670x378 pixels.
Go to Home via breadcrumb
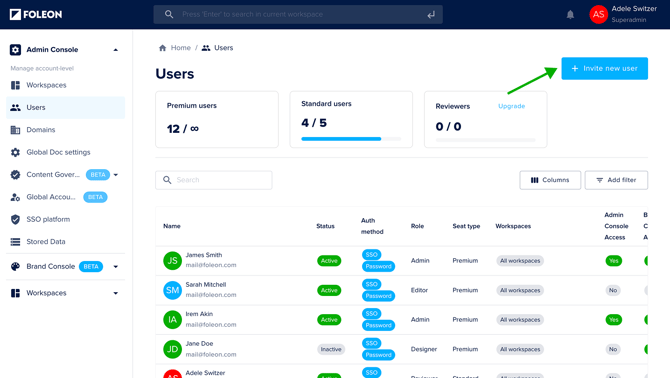(180, 48)
